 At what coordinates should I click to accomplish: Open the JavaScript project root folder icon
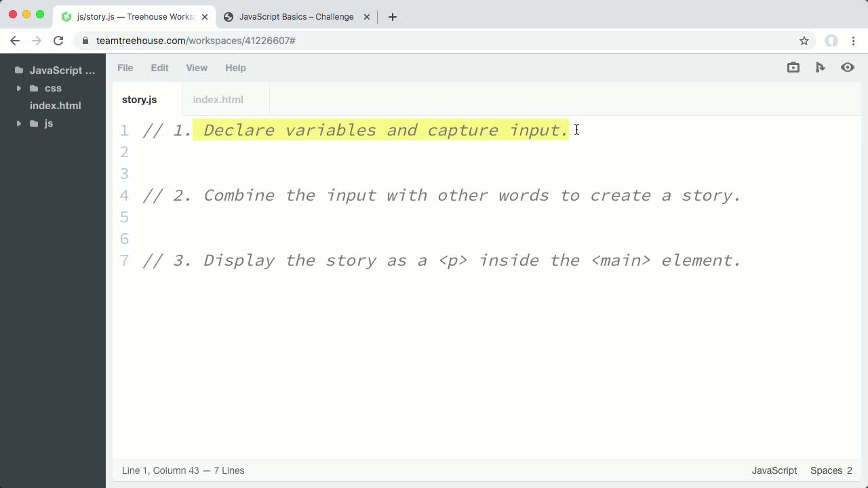coord(18,70)
